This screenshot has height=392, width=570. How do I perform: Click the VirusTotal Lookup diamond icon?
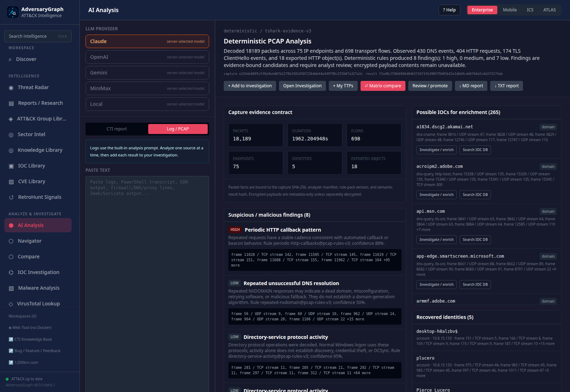11,304
